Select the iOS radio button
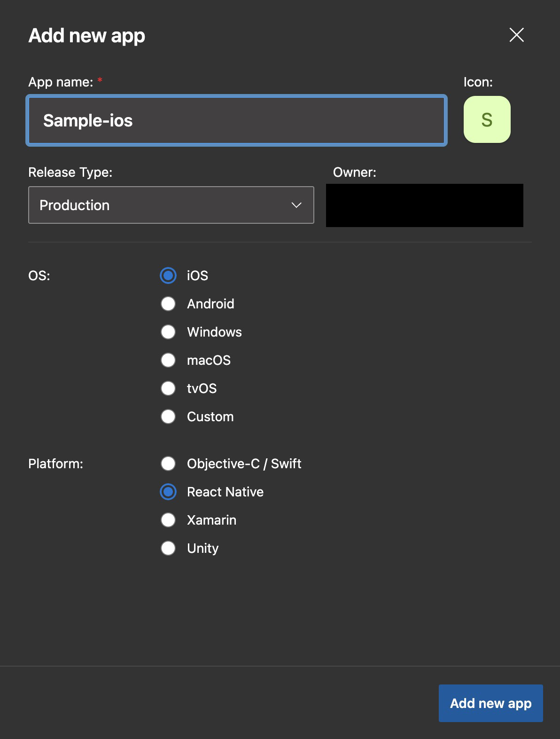This screenshot has height=739, width=560. [168, 275]
